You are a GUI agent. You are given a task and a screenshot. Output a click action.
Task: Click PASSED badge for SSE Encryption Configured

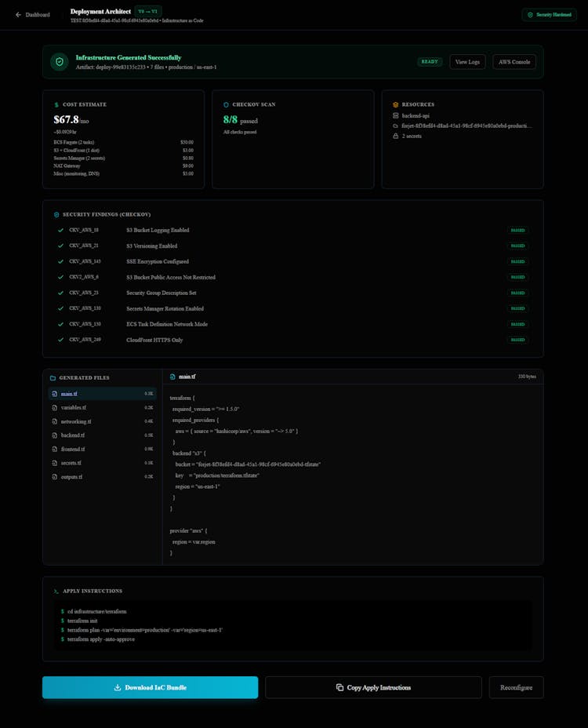517,262
